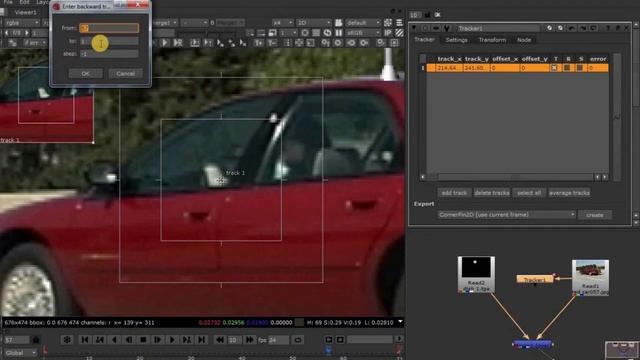Image resolution: width=640 pixels, height=360 pixels.
Task: Click the playback loop mode button
Action: 298,340
